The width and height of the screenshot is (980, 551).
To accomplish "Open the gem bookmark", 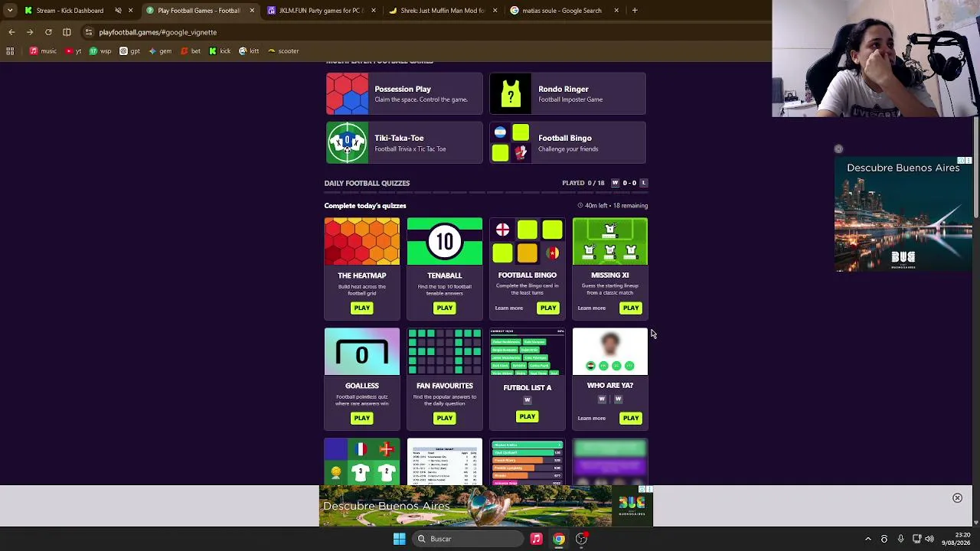I will coord(160,51).
